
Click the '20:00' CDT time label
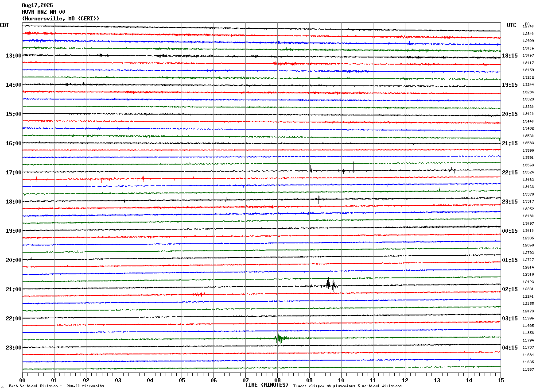click(14, 260)
